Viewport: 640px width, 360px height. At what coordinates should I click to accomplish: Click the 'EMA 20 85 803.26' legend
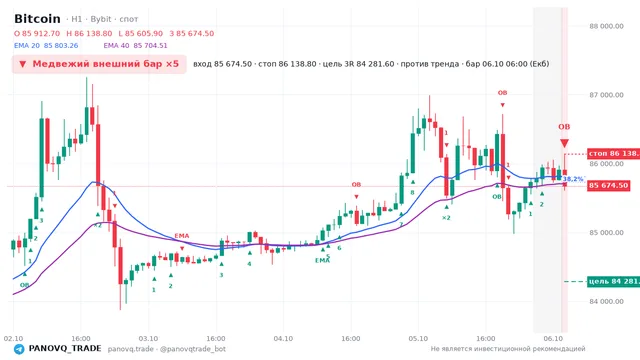[46, 46]
